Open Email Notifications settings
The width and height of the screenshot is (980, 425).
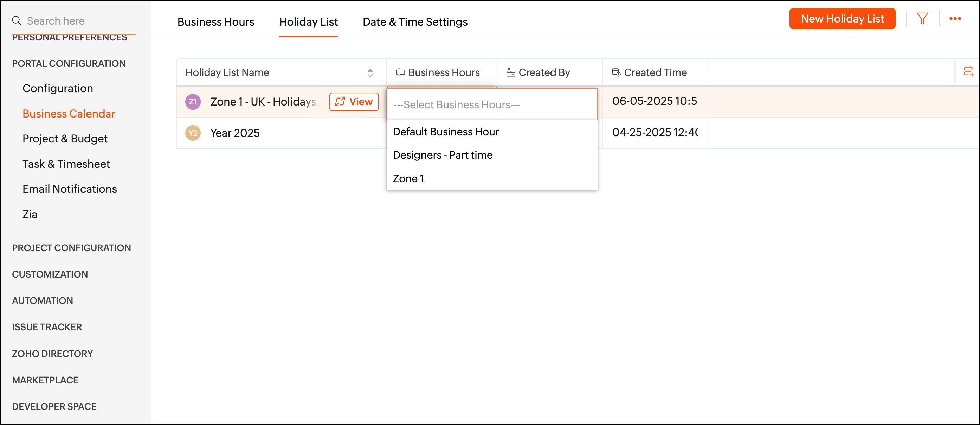click(70, 189)
